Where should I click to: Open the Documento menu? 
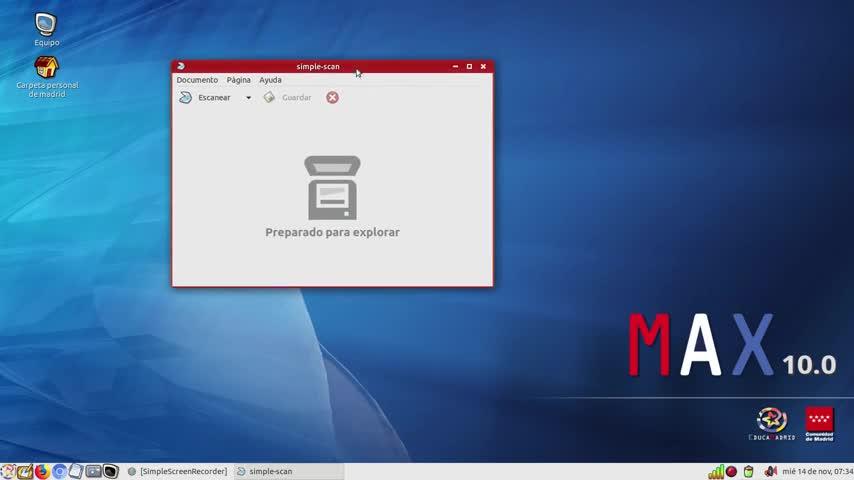click(197, 80)
